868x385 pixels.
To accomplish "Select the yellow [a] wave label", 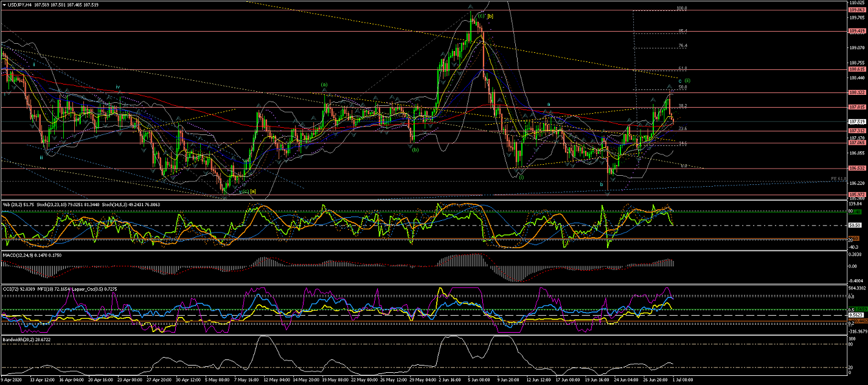I will tap(253, 192).
